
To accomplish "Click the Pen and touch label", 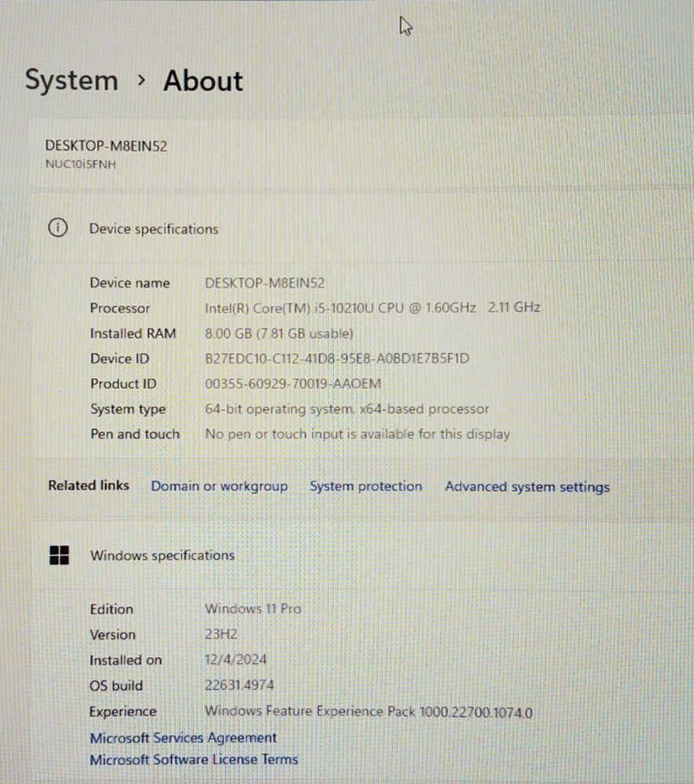I will tap(135, 434).
